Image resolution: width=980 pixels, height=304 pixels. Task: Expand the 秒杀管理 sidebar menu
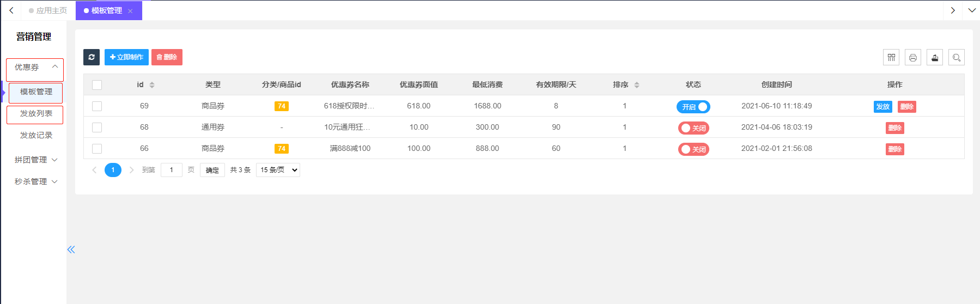35,181
